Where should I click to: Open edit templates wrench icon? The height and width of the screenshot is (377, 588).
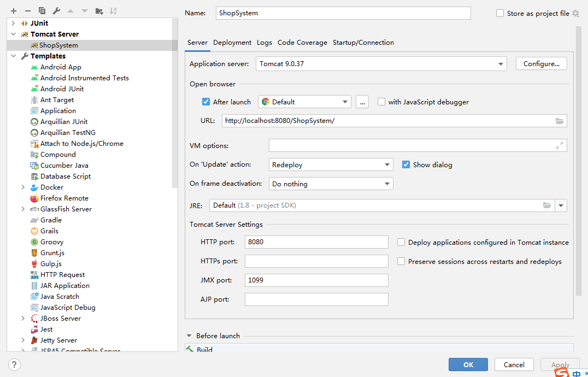click(56, 11)
